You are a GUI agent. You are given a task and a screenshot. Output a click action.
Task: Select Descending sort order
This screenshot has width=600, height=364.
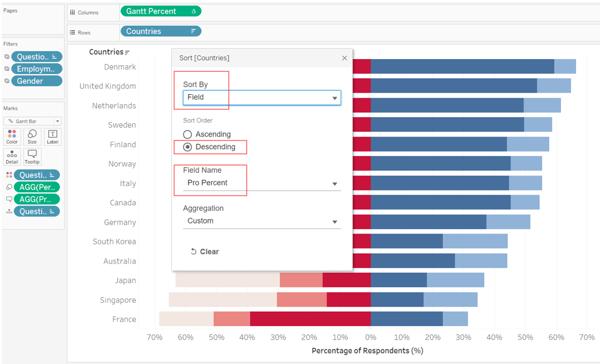tap(188, 147)
